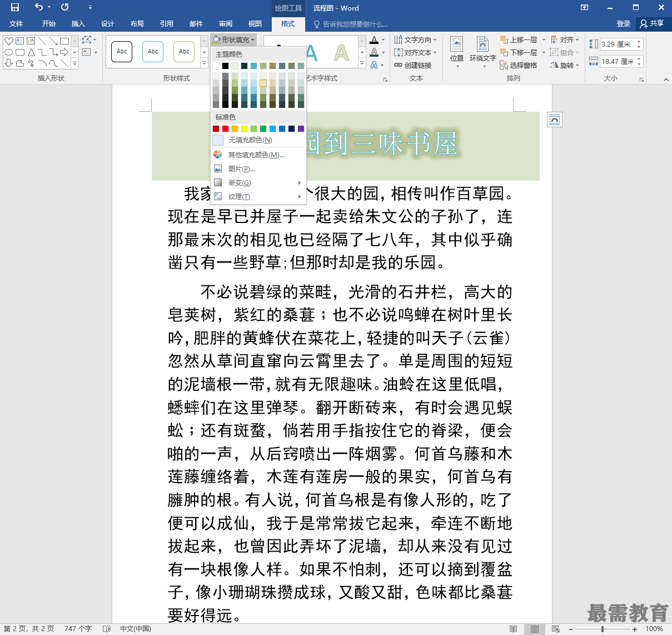Screen dimensions: 672x635
Task: Pick the right arrow block shape
Action: pos(64,52)
